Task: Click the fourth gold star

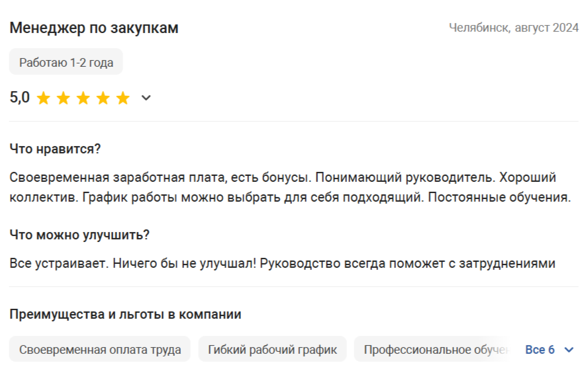Action: [x=103, y=98]
